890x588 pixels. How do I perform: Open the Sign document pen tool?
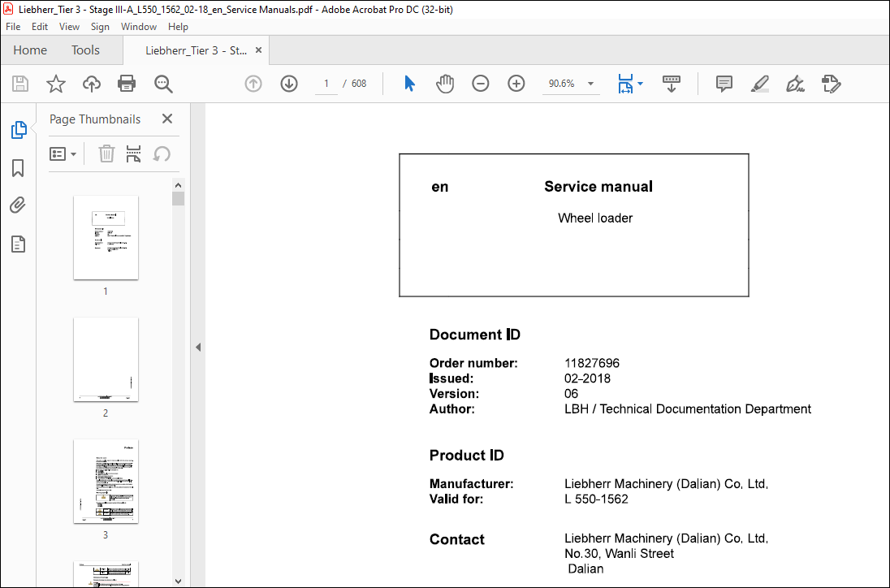pos(795,84)
